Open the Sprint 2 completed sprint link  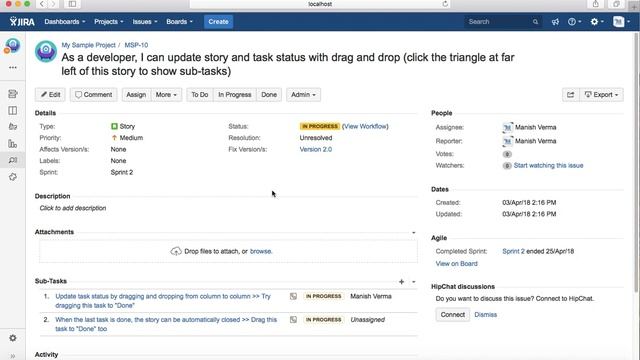(x=513, y=251)
